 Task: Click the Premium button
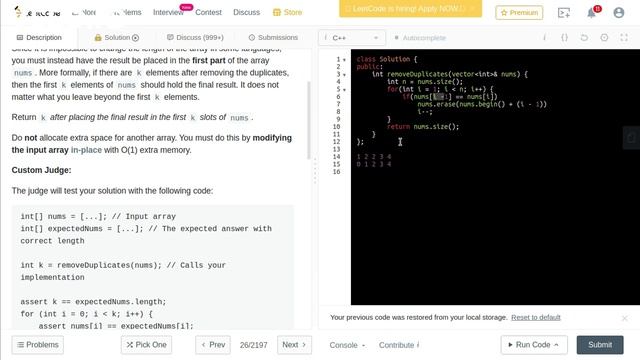(x=519, y=13)
